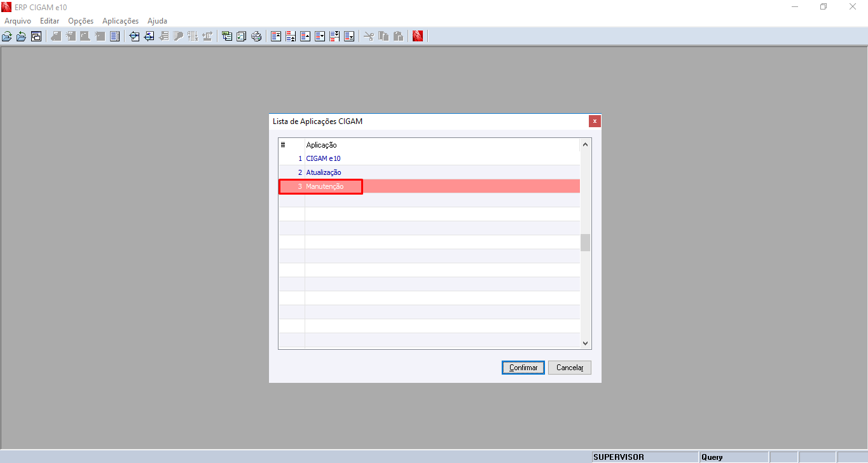Select the Atualização application row
This screenshot has height=463, width=868.
pos(429,172)
